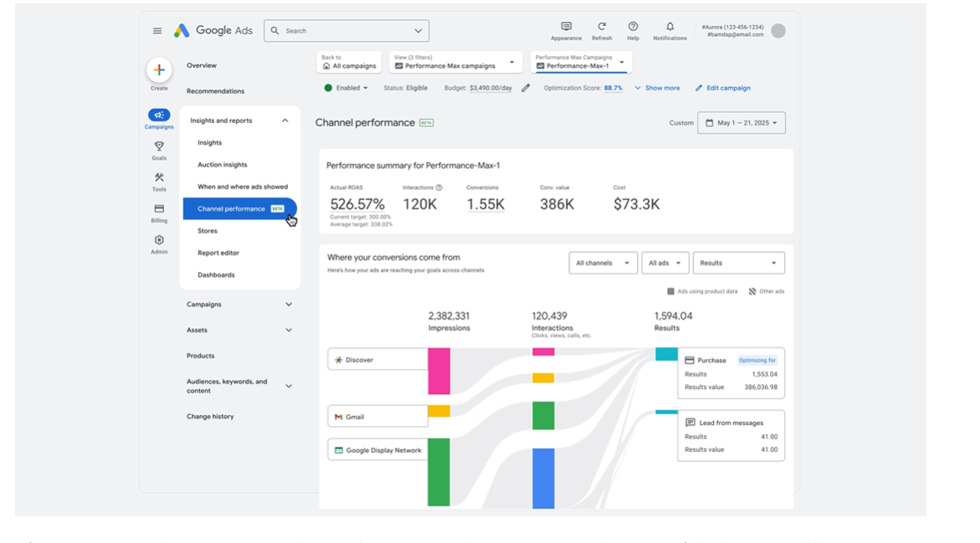Click the Lead from messages icon
This screenshot has height=543, width=980.
(690, 423)
